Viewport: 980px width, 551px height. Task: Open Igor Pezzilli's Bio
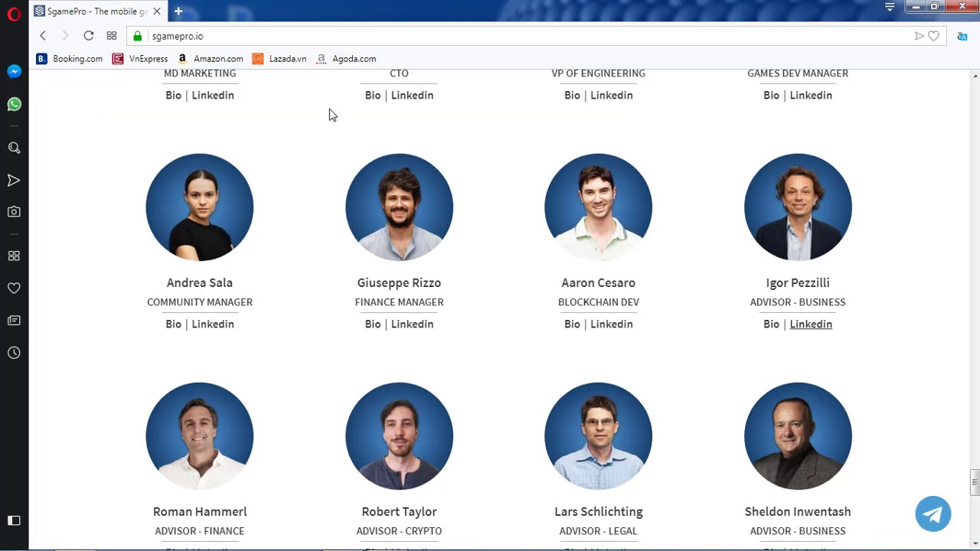pos(771,324)
